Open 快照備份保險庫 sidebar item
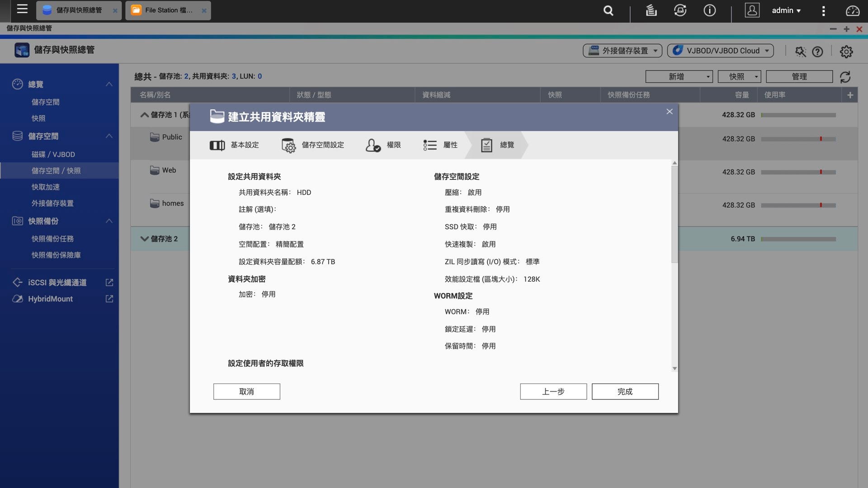This screenshot has width=868, height=488. [x=56, y=255]
